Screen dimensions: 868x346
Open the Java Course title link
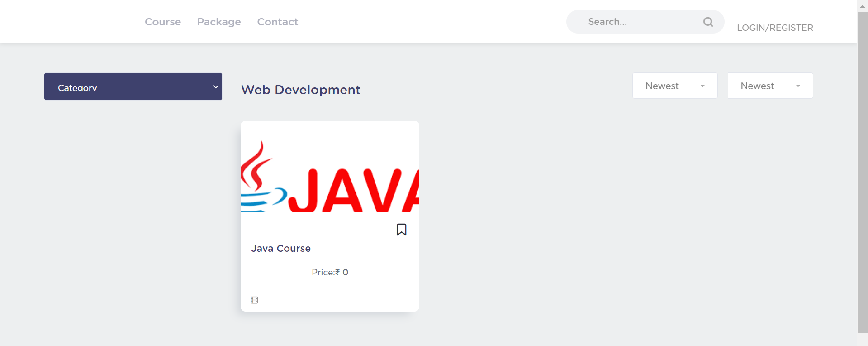[x=281, y=249]
